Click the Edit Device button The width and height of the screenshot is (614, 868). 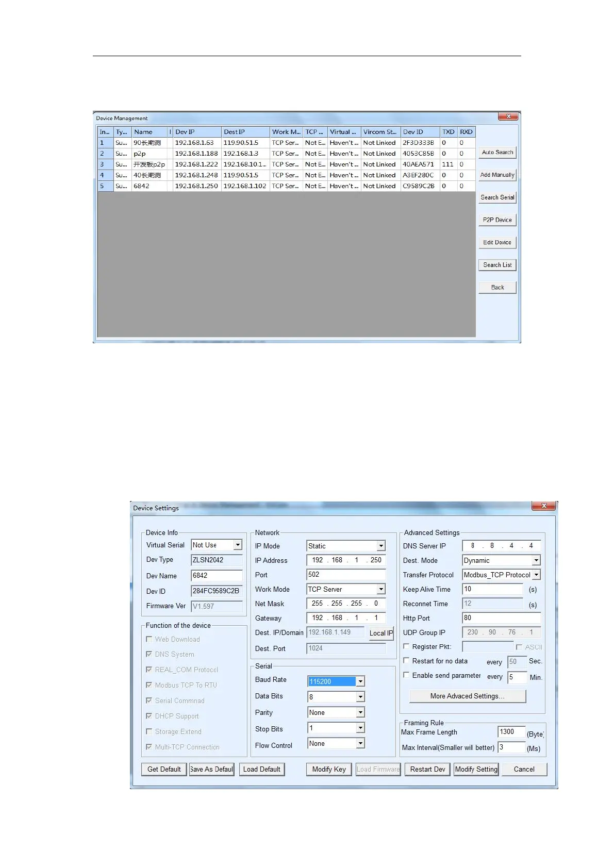(497, 243)
